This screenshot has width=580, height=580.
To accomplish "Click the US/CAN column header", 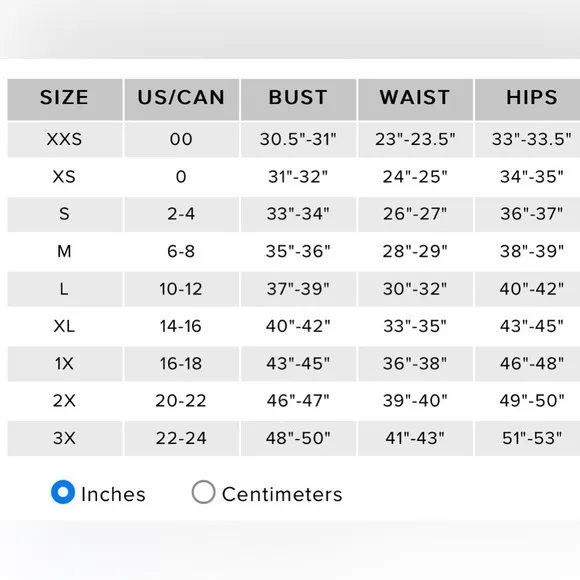I will [181, 100].
